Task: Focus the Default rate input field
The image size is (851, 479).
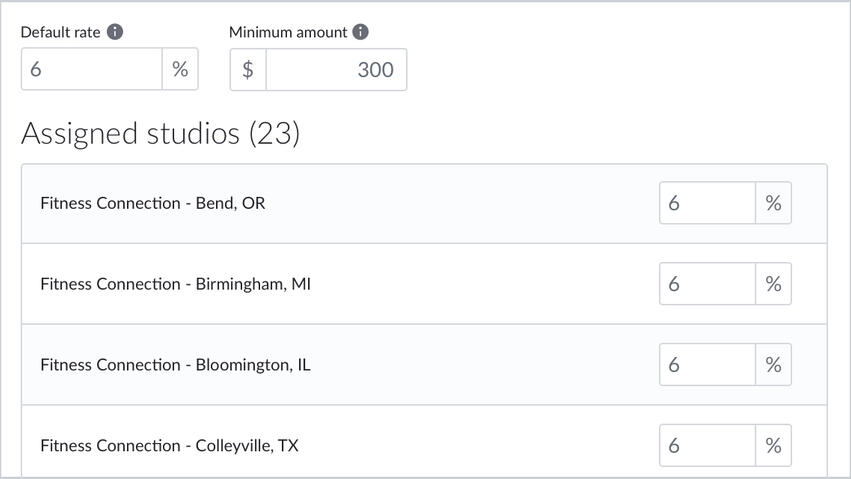Action: click(x=92, y=69)
